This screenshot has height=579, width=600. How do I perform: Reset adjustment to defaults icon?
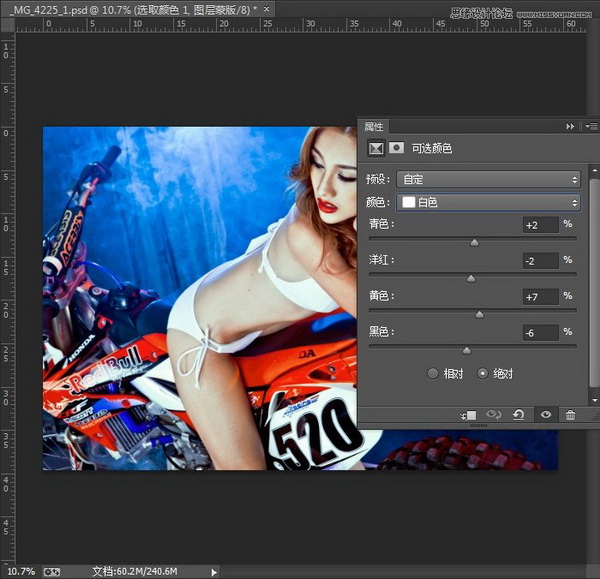click(x=519, y=414)
